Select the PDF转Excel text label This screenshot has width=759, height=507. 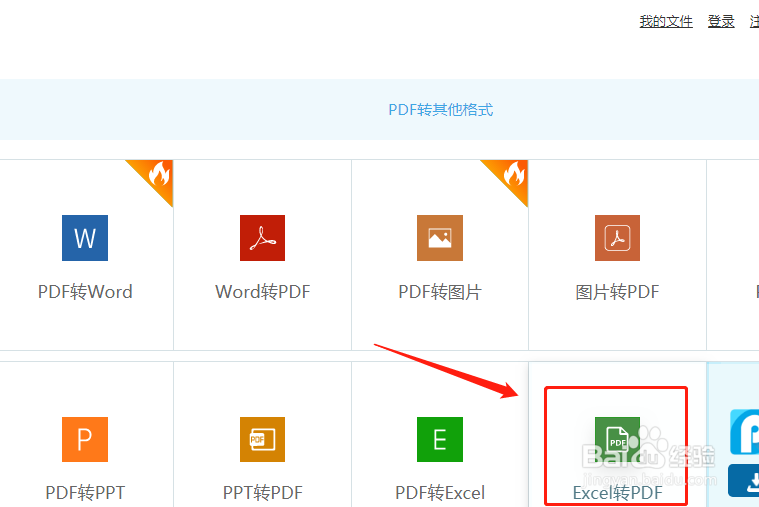click(440, 493)
